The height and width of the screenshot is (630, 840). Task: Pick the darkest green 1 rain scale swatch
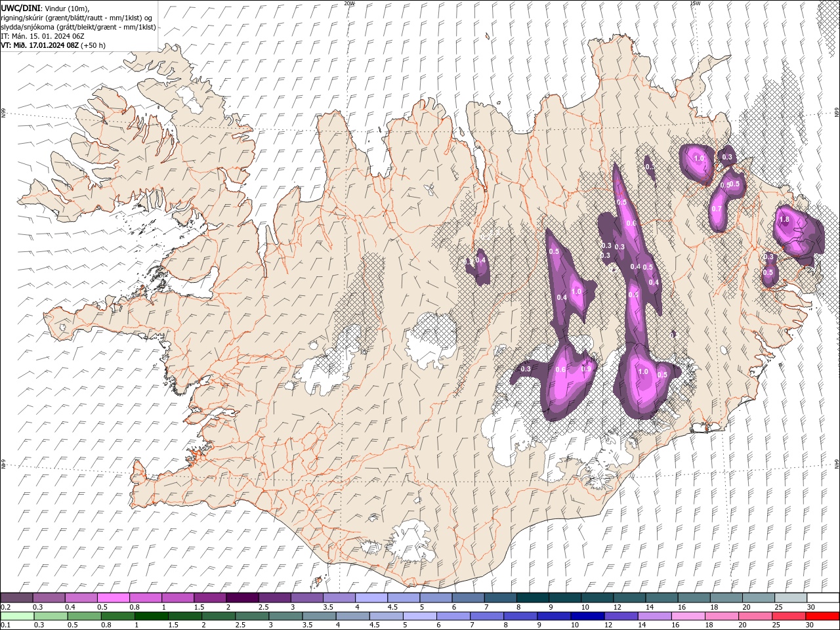[151, 616]
